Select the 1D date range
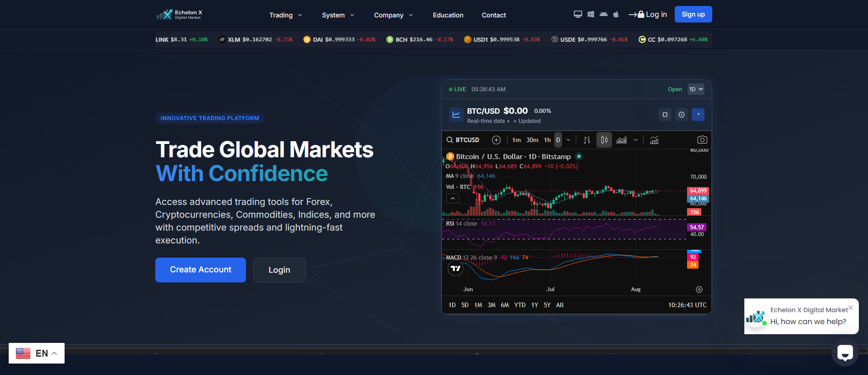868x375 pixels. pos(452,305)
